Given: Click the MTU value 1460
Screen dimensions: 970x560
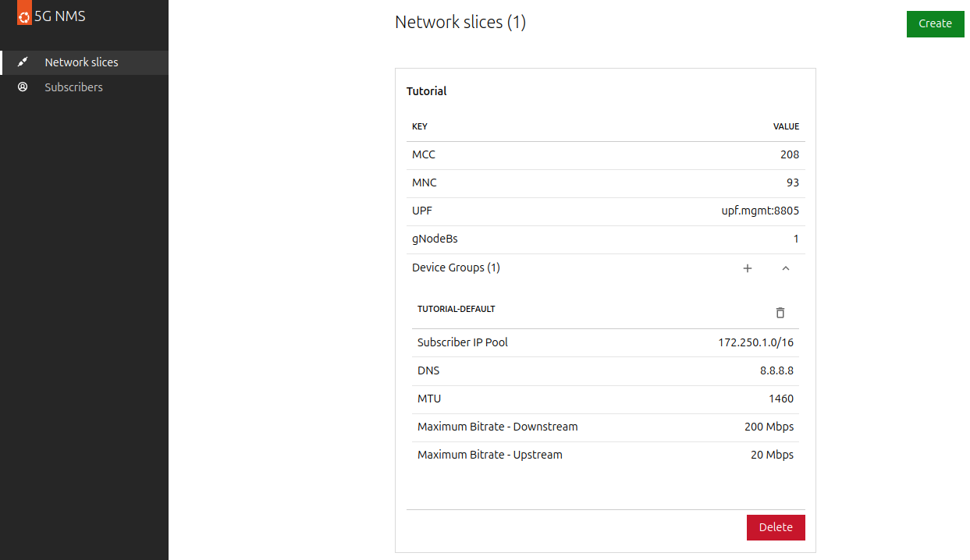Looking at the screenshot, I should [781, 399].
